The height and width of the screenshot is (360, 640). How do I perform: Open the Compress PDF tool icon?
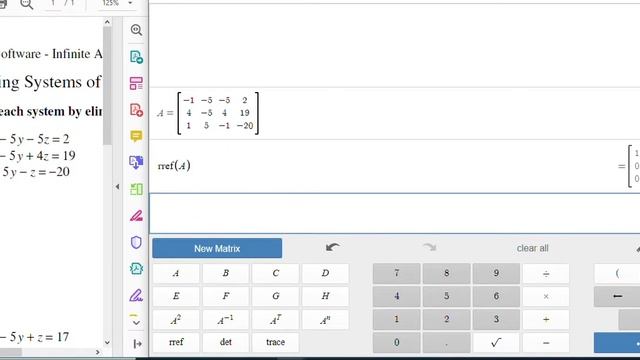coord(136,269)
